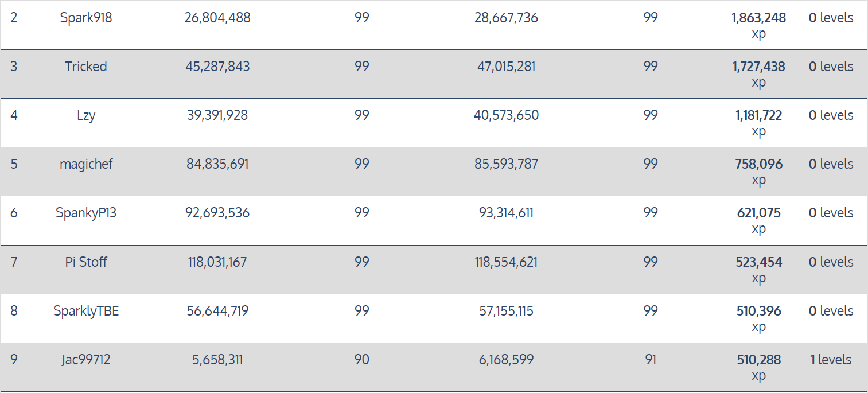Select rank number 5 cell
Image resolution: width=868 pixels, height=393 pixels.
click(14, 164)
